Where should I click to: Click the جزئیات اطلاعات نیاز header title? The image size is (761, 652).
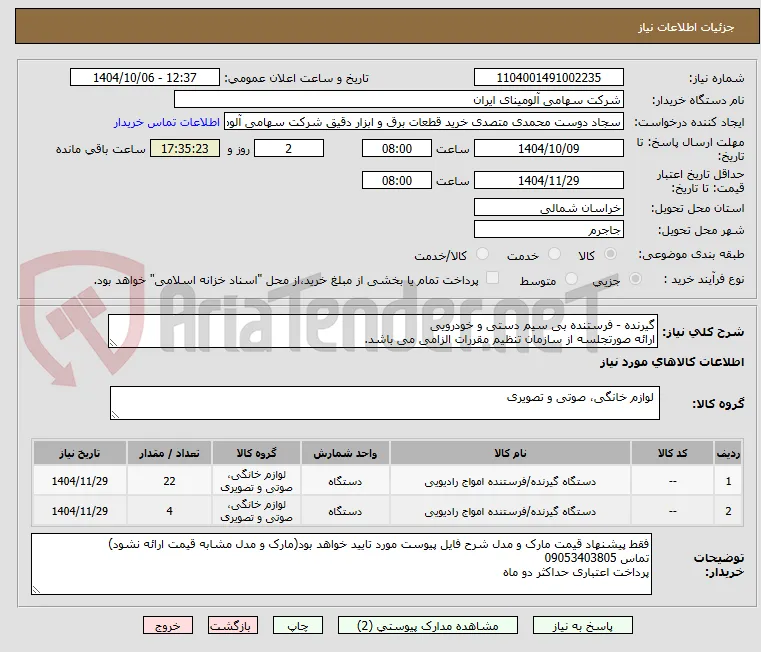point(686,27)
